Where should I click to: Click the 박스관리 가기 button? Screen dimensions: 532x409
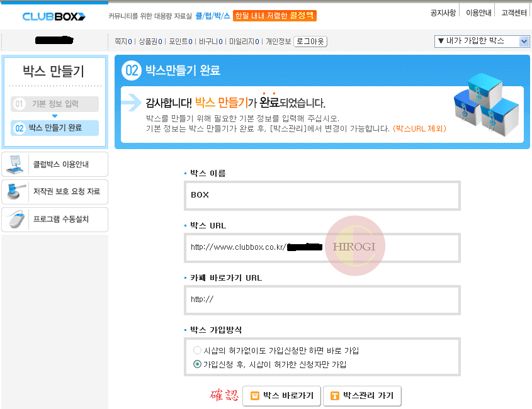click(x=362, y=396)
